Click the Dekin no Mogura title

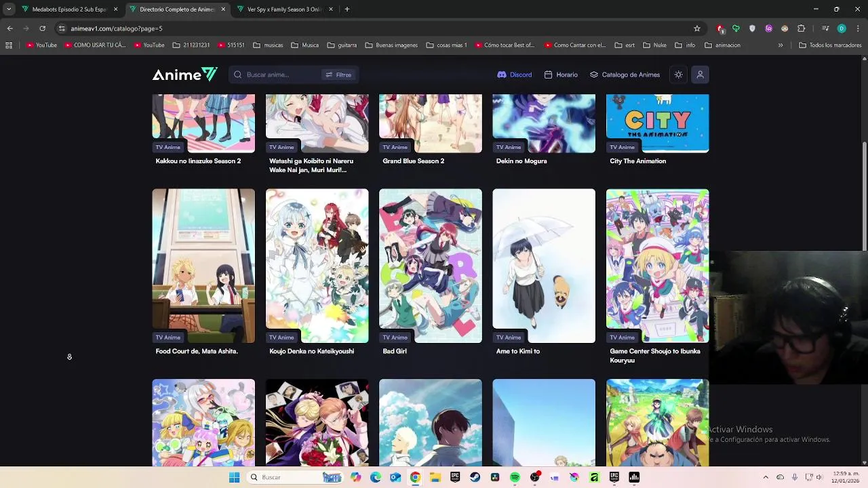coord(521,161)
